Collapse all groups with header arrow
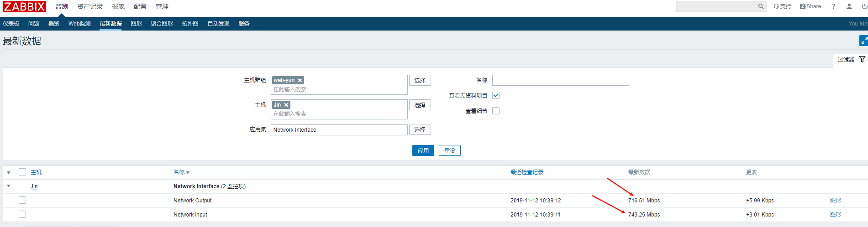Viewport: 868px width, 227px height. tap(9, 172)
